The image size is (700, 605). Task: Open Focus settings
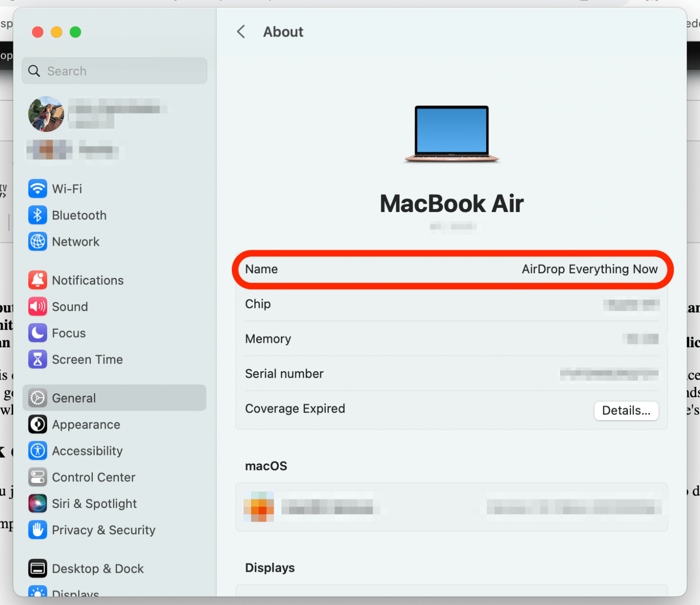69,333
